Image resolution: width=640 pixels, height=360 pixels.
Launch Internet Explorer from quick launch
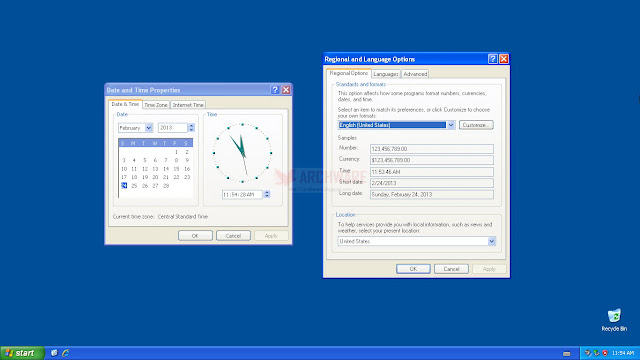[x=65, y=353]
